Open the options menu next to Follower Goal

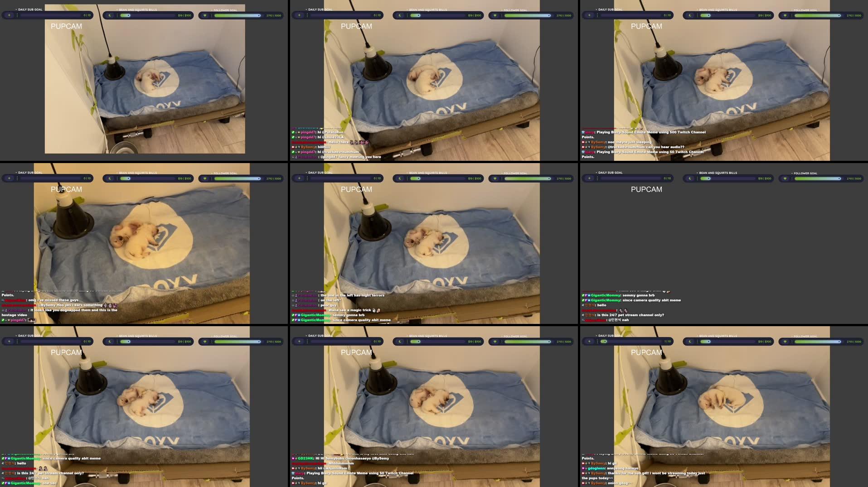click(x=212, y=15)
